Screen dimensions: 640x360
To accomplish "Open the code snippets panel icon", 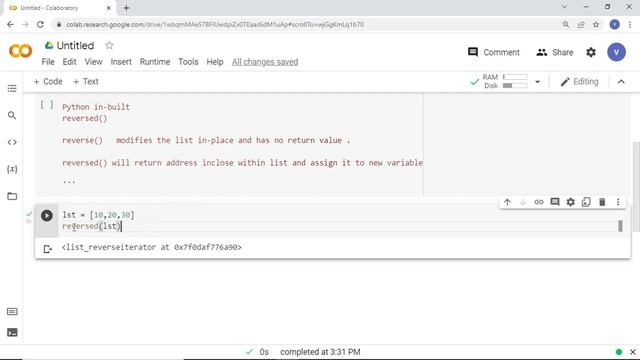I will pos(12,142).
